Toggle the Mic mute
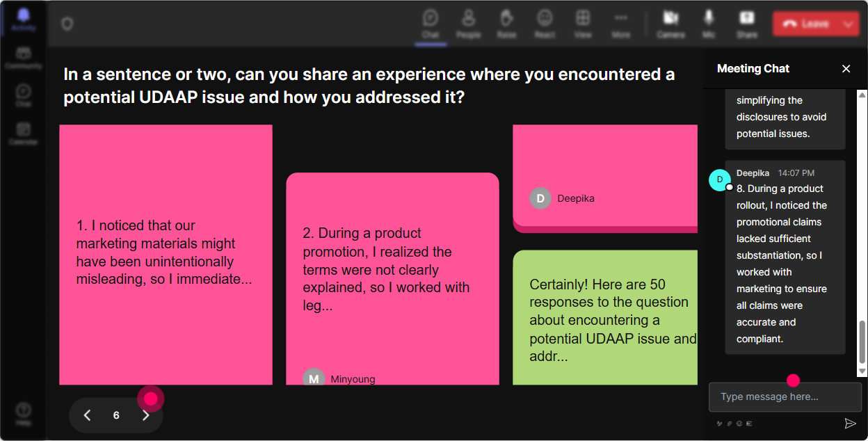 (709, 24)
